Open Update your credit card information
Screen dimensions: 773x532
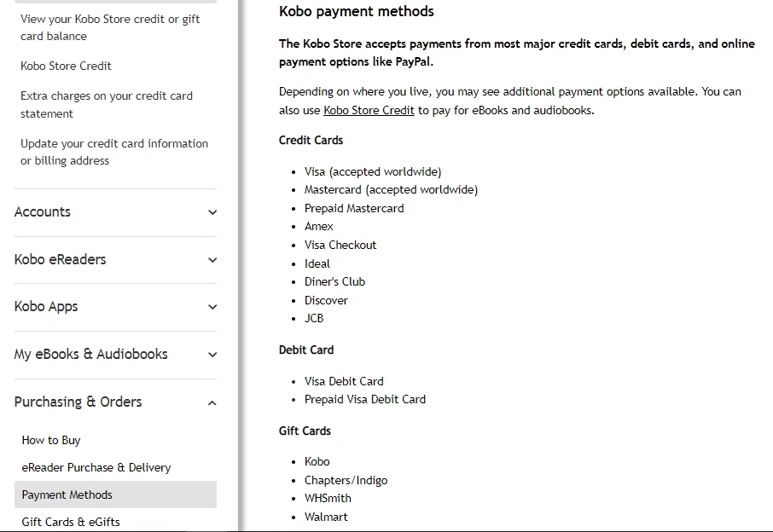coord(114,152)
